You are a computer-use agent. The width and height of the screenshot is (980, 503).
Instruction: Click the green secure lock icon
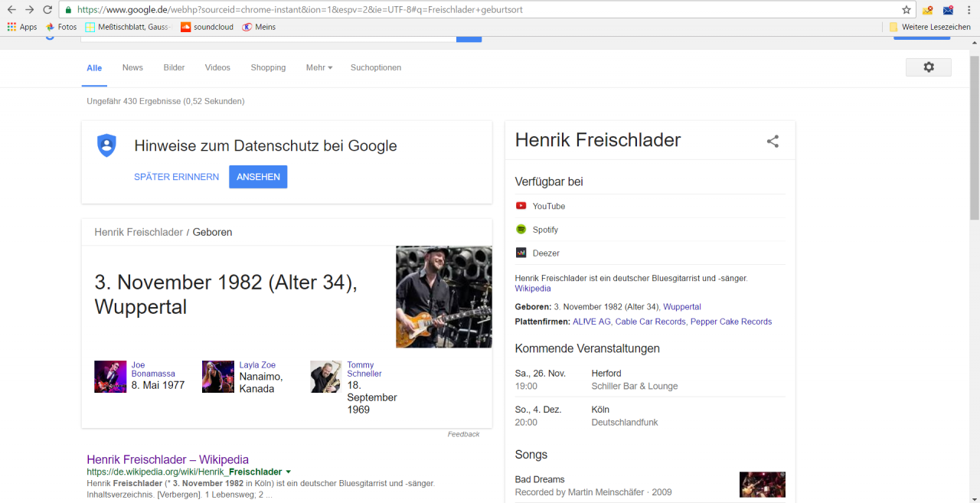[x=69, y=10]
